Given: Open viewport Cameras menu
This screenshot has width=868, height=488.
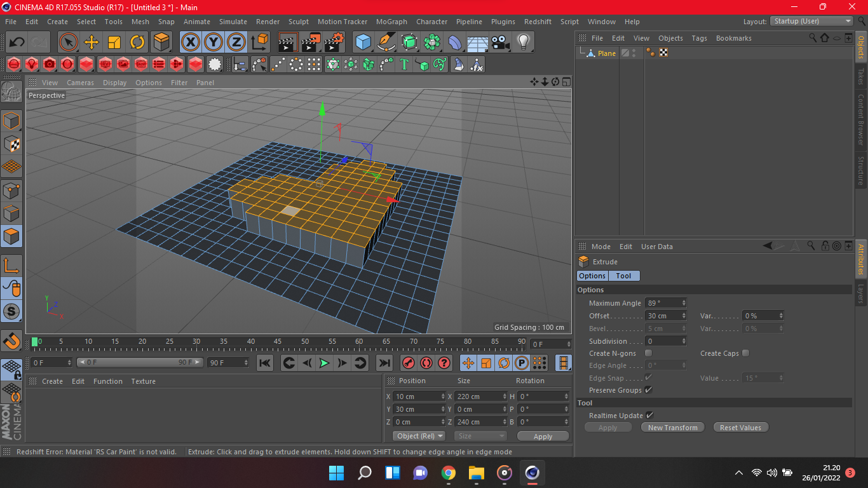Looking at the screenshot, I should pos(80,83).
